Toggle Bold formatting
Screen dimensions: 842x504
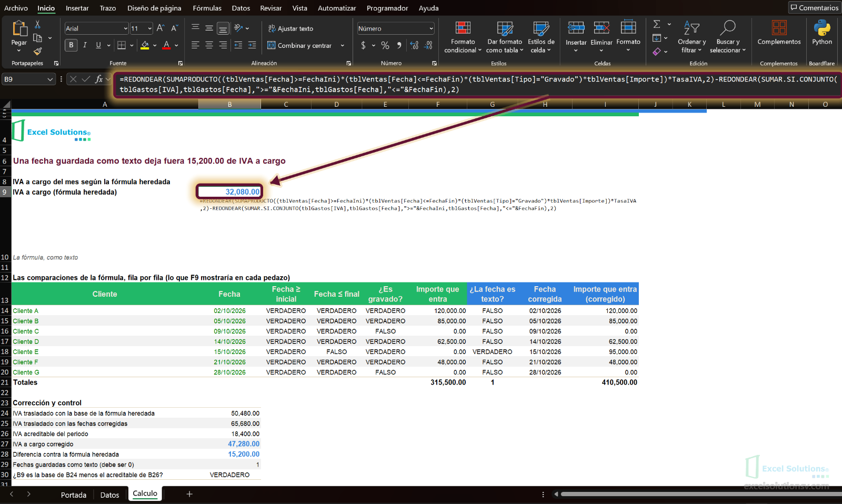point(71,45)
